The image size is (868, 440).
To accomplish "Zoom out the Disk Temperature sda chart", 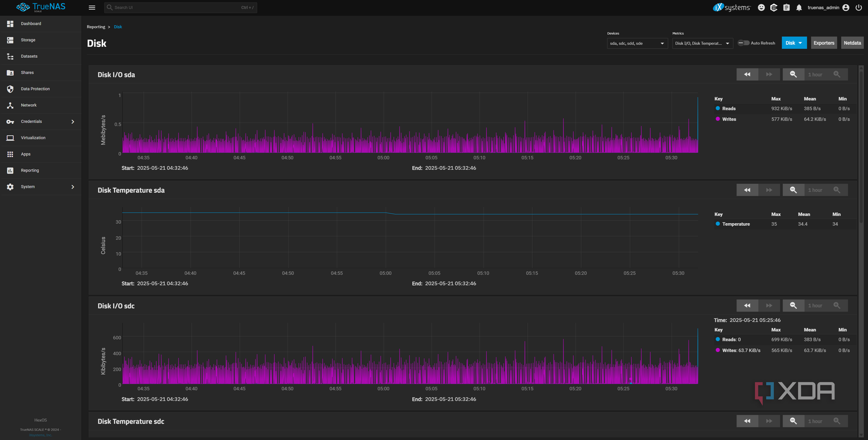I will pyautogui.click(x=793, y=190).
